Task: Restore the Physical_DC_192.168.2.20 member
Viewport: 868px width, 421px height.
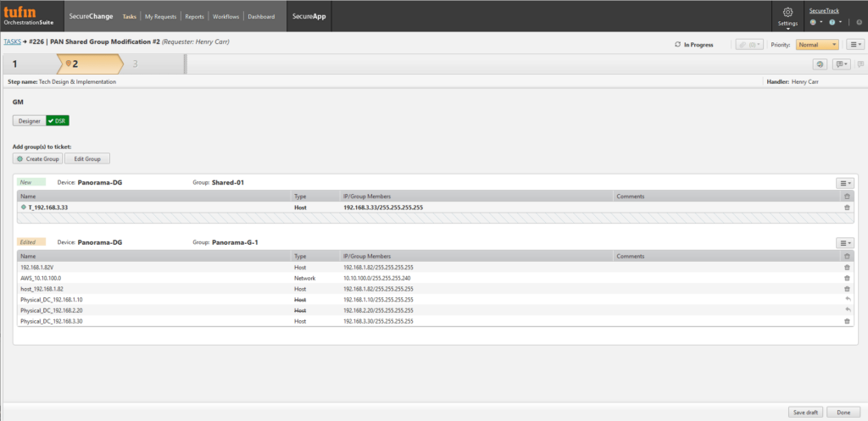Action: pos(847,311)
